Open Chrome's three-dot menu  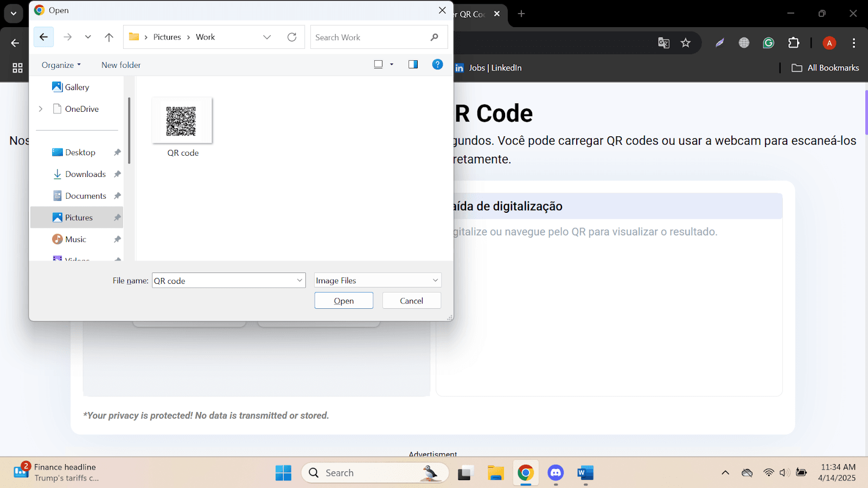(x=854, y=43)
